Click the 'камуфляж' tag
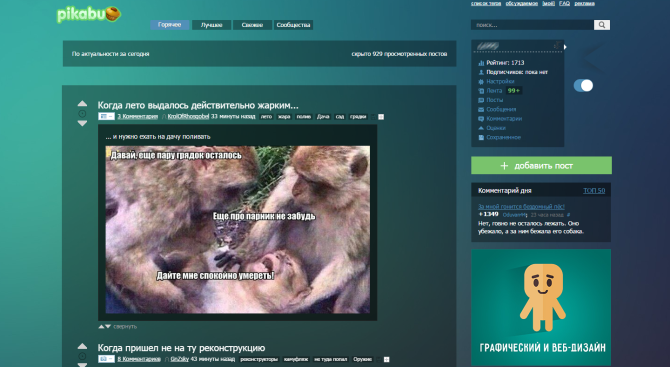This screenshot has width=670, height=367. pyautogui.click(x=296, y=359)
